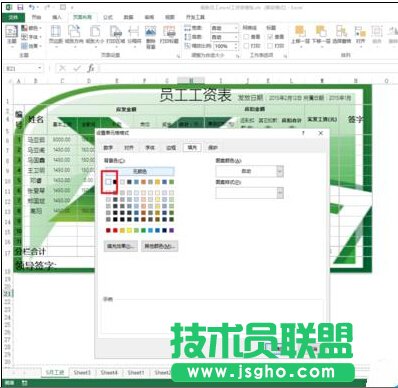Open page Margins menu
This screenshot has width=398, height=388.
[56, 35]
